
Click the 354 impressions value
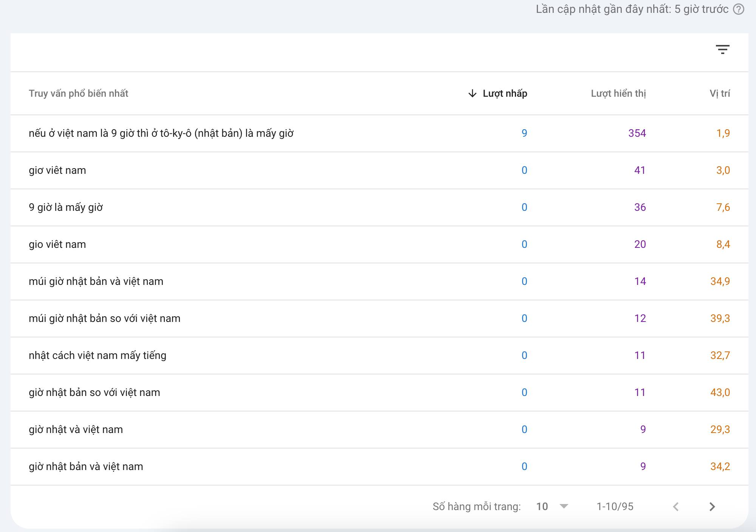637,133
